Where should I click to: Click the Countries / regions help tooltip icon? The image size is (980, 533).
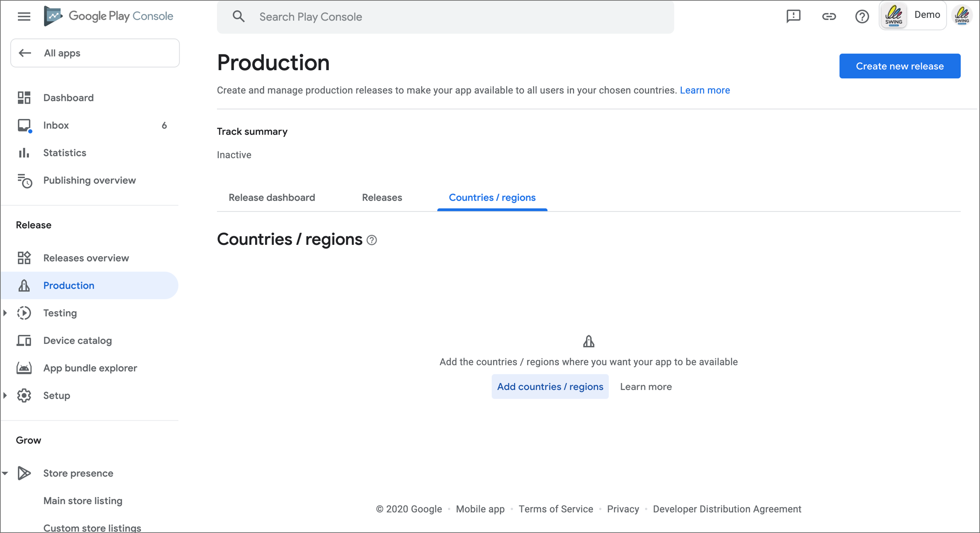tap(372, 240)
